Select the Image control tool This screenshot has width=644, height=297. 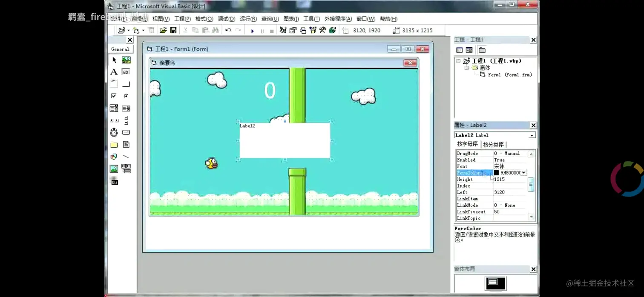(114, 169)
